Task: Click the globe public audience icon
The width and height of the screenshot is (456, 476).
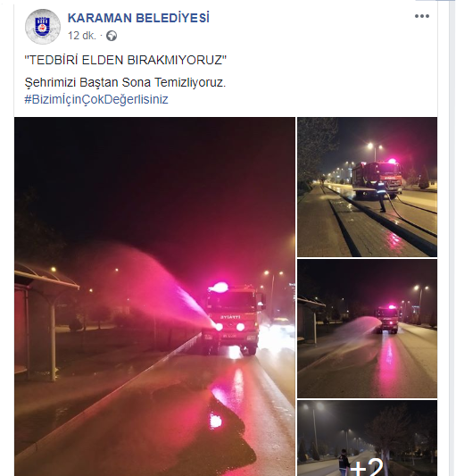Action: (112, 36)
